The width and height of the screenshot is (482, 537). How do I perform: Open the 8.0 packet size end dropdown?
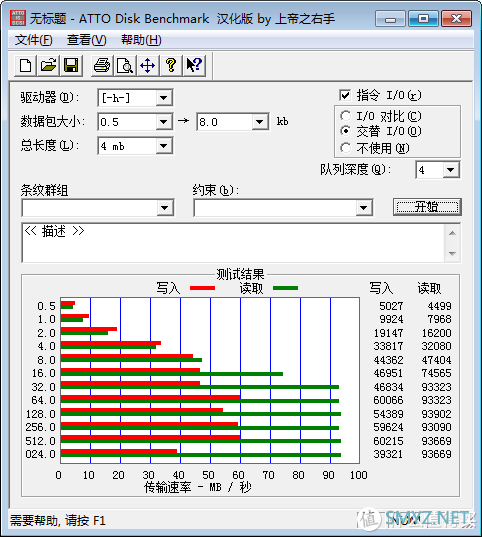click(x=260, y=122)
